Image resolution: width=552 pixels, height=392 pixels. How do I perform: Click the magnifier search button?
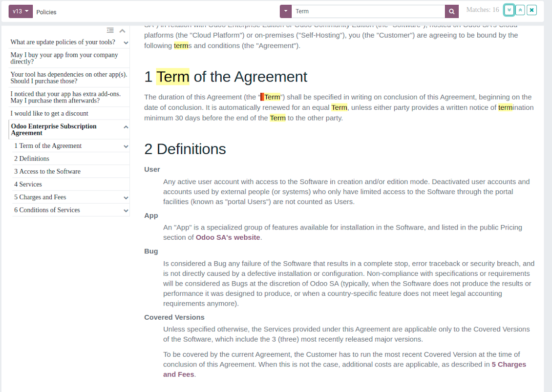pyautogui.click(x=452, y=12)
